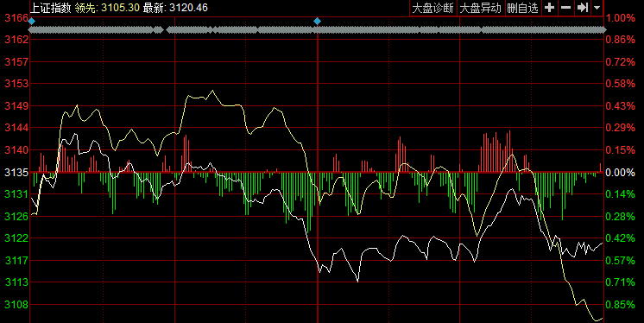Click the 0.00% baseline percent label
The width and height of the screenshot is (644, 323).
(620, 173)
